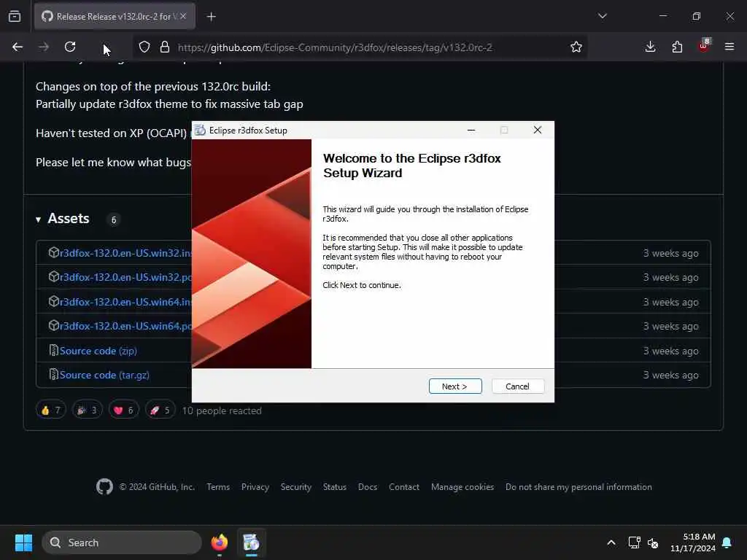This screenshot has height=560, width=747.
Task: Open Manage cookies in footer
Action: 462,487
